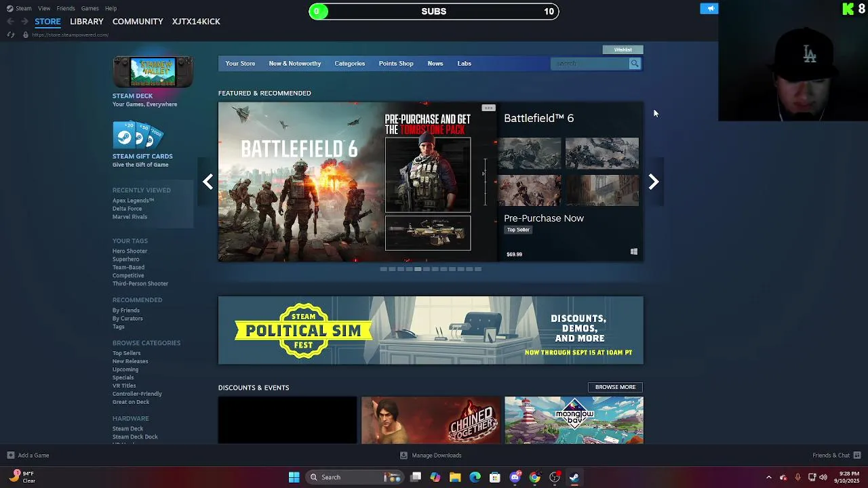Open Discord from taskbar

tap(515, 477)
